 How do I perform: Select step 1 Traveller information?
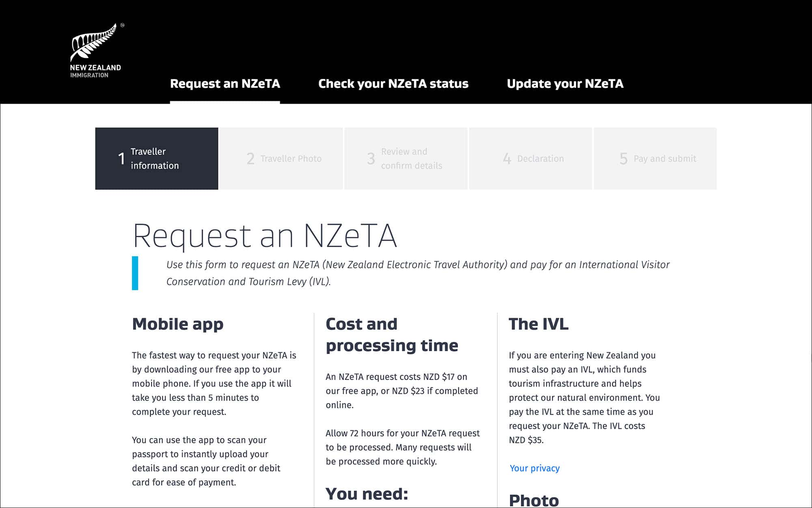click(156, 158)
